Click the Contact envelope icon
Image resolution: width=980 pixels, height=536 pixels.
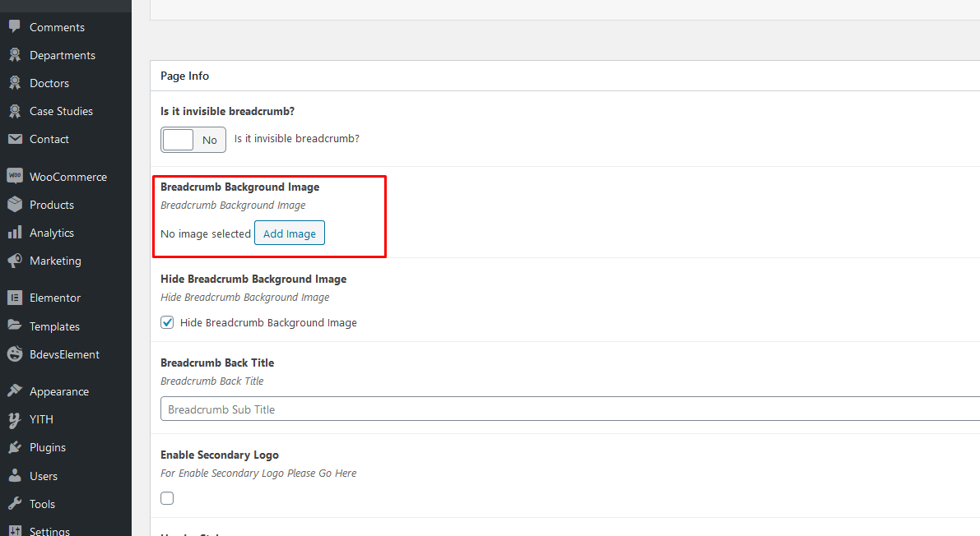click(x=14, y=139)
